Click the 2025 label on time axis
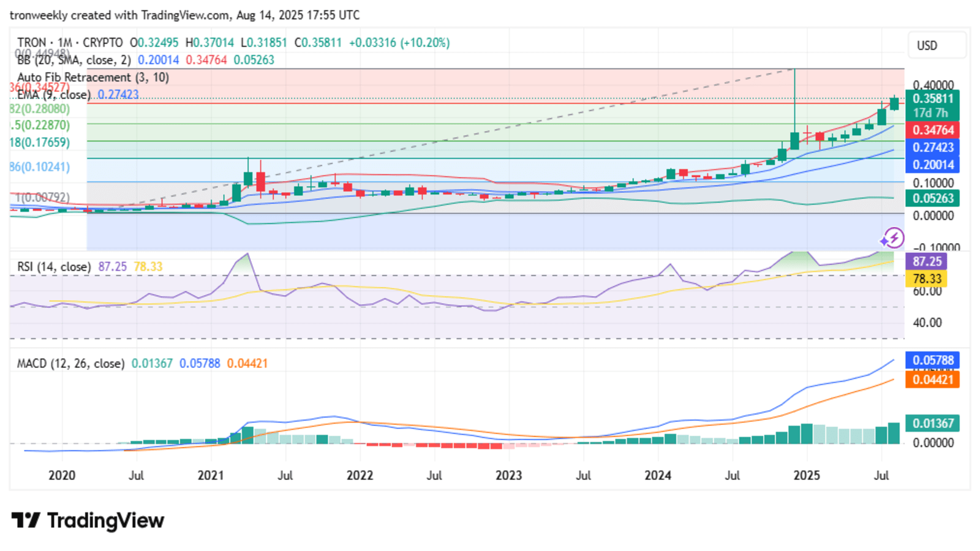This screenshot has height=551, width=980. pos(807,476)
